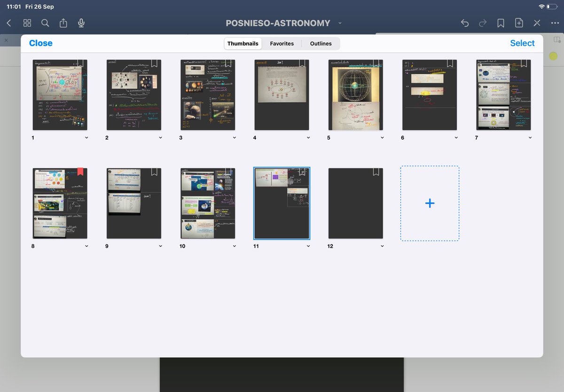Open page 10 thumbnail

pyautogui.click(x=208, y=204)
